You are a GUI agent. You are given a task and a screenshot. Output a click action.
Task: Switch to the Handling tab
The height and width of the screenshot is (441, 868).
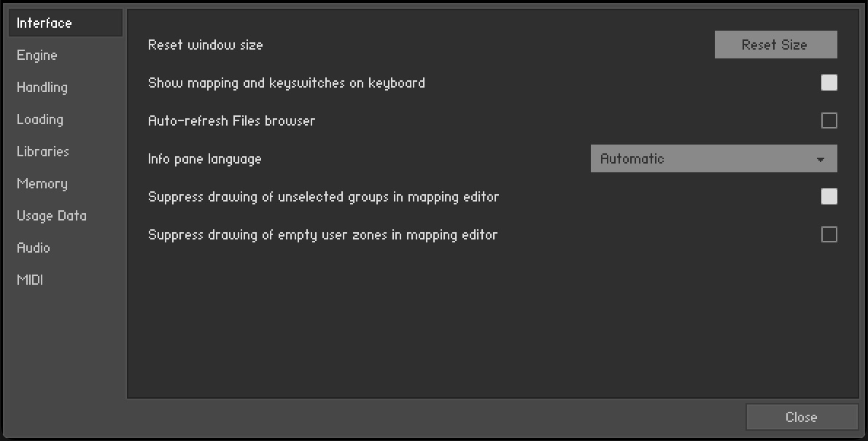(x=42, y=88)
